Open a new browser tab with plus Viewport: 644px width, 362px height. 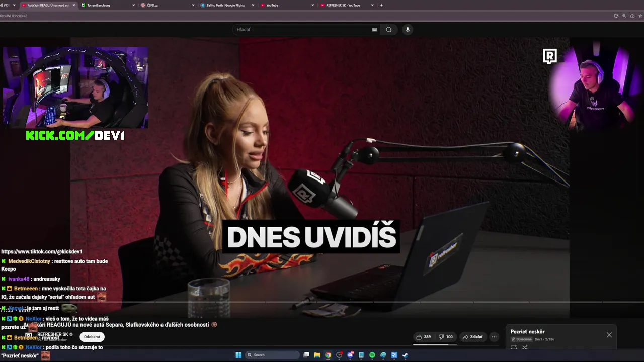point(381,5)
